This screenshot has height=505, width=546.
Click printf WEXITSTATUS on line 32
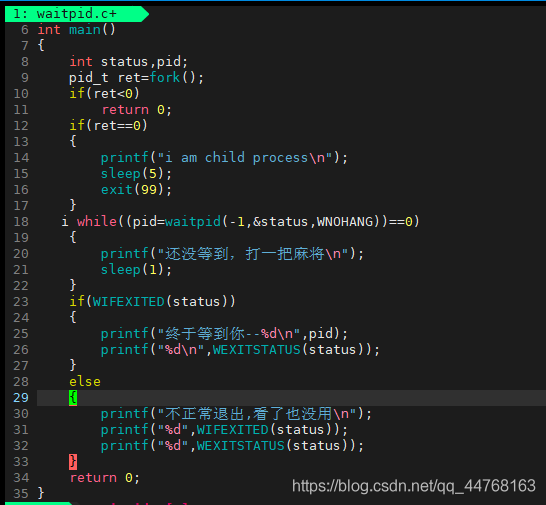(232, 446)
